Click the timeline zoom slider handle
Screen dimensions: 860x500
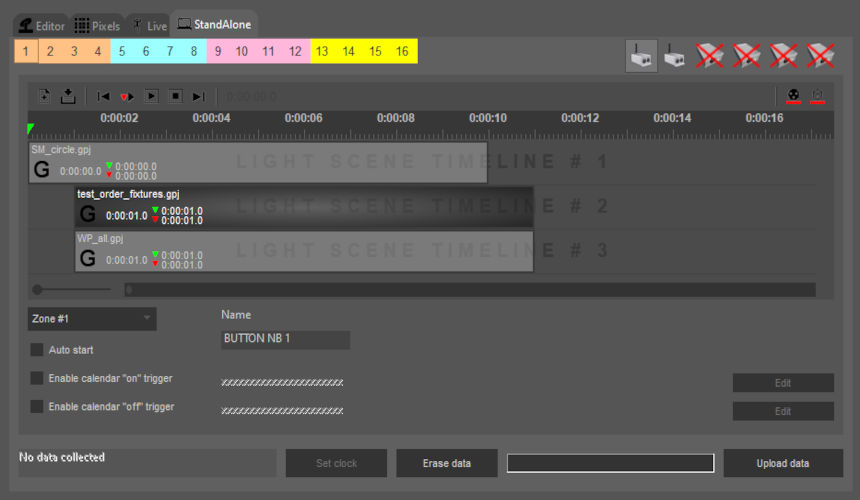click(x=38, y=289)
